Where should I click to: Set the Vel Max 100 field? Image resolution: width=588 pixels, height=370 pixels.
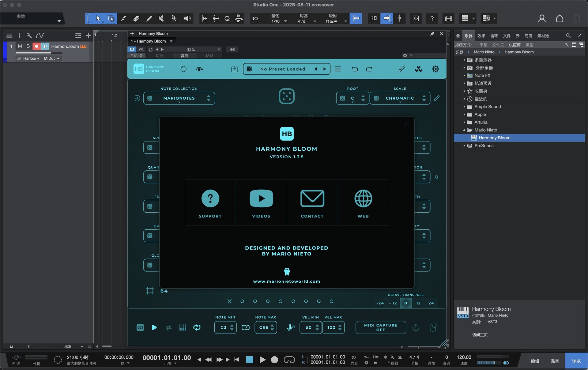coord(334,327)
